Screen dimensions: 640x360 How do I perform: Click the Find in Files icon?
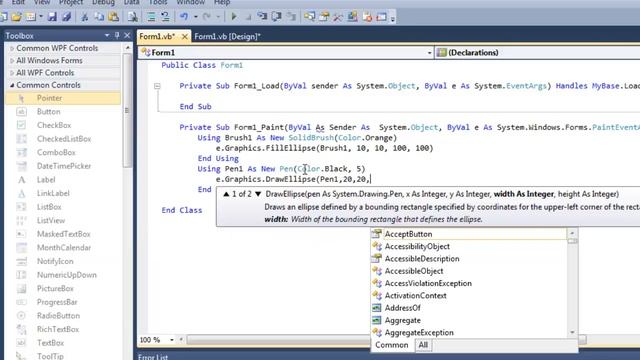coord(133,17)
